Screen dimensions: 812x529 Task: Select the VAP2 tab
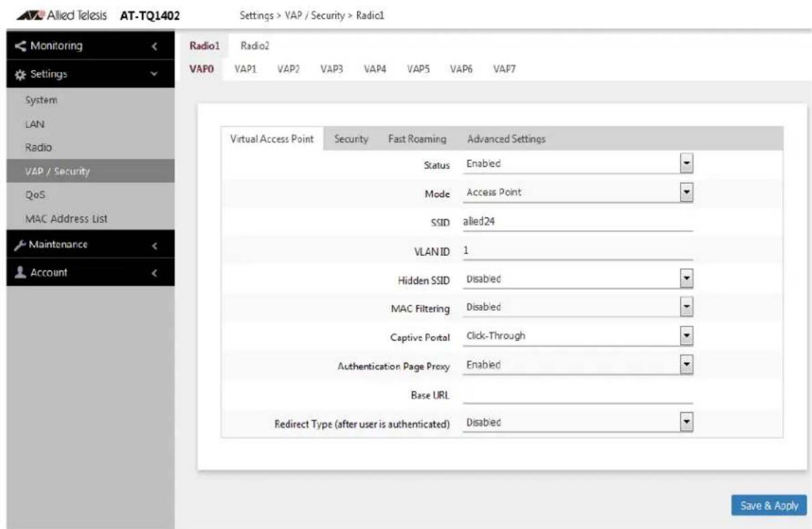(x=289, y=69)
